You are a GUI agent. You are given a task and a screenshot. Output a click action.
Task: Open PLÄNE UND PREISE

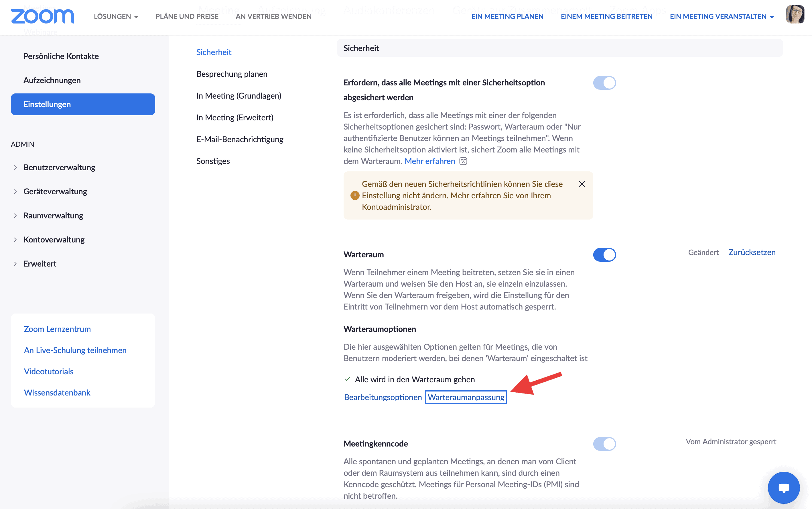click(187, 17)
